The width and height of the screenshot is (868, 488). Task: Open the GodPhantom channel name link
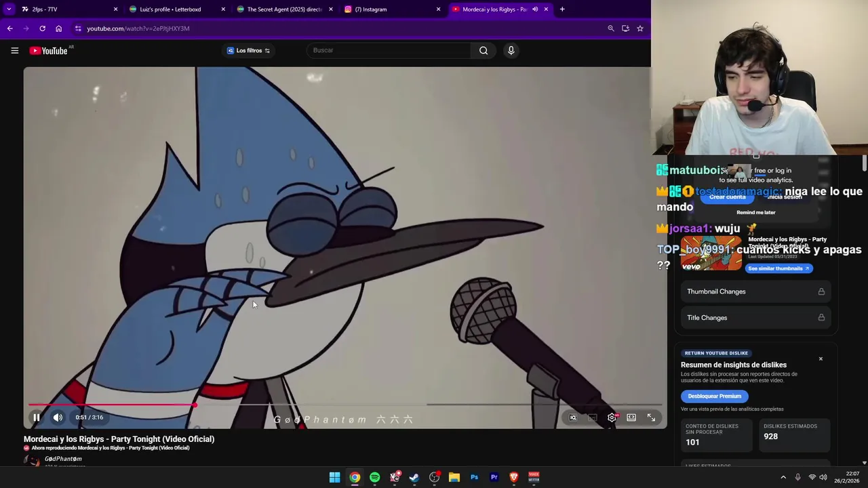pos(63,459)
